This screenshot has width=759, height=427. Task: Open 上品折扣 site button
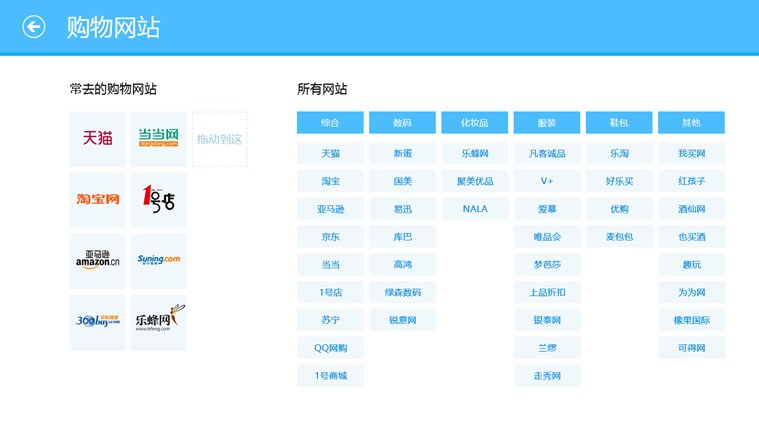point(547,292)
